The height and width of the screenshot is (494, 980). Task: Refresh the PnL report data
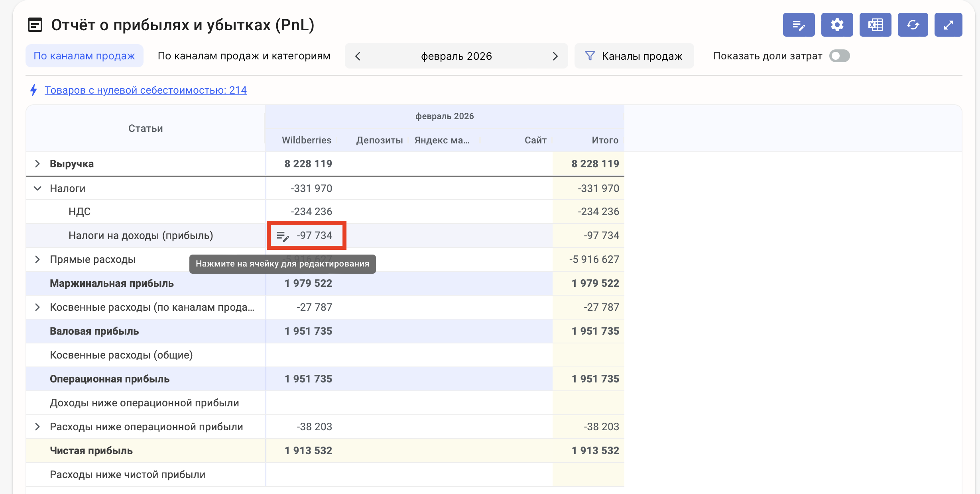pos(913,25)
